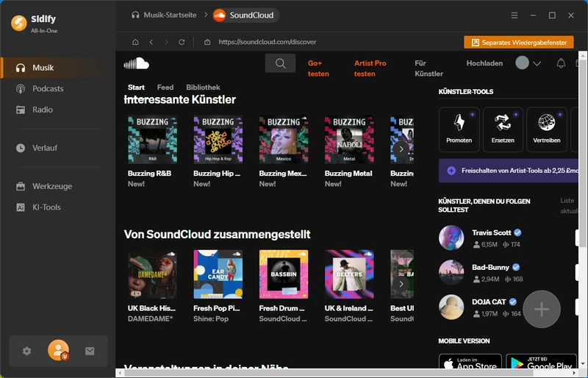Click Go+ testen link
The width and height of the screenshot is (588, 378).
[x=318, y=68]
